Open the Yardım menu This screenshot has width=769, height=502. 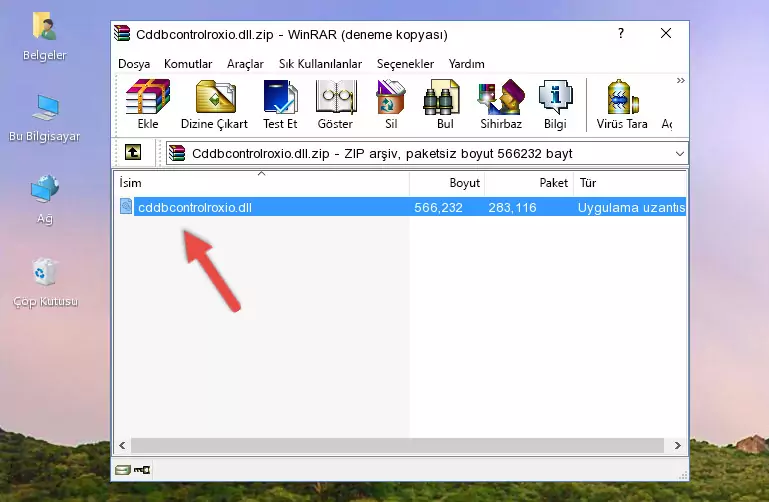pyautogui.click(x=466, y=64)
